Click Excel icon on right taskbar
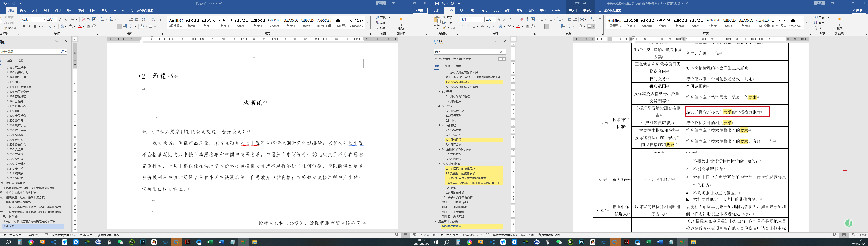The width and height of the screenshot is (868, 246). coord(649,242)
